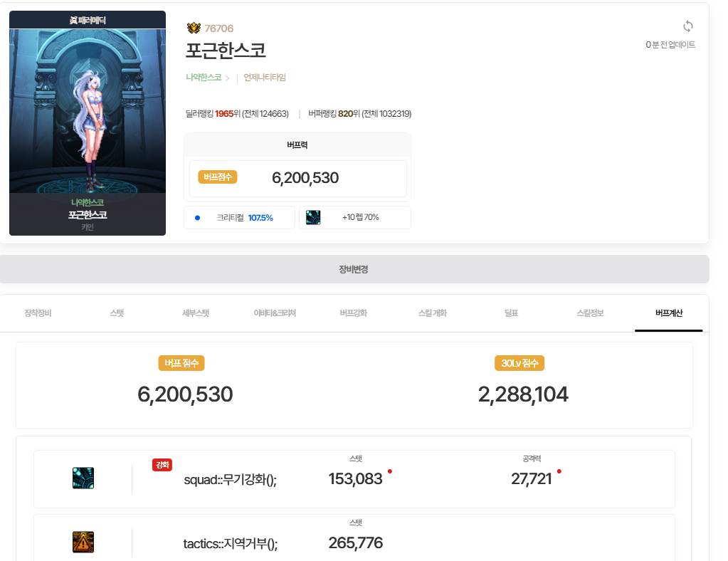Click the orange 버프 점수 badge
This screenshot has width=728, height=561.
pos(181,363)
